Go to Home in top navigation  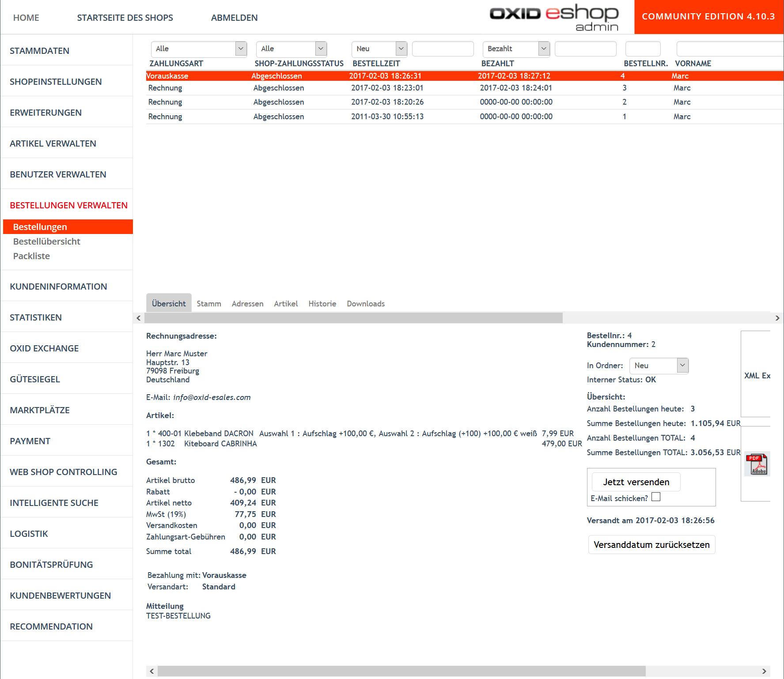26,18
